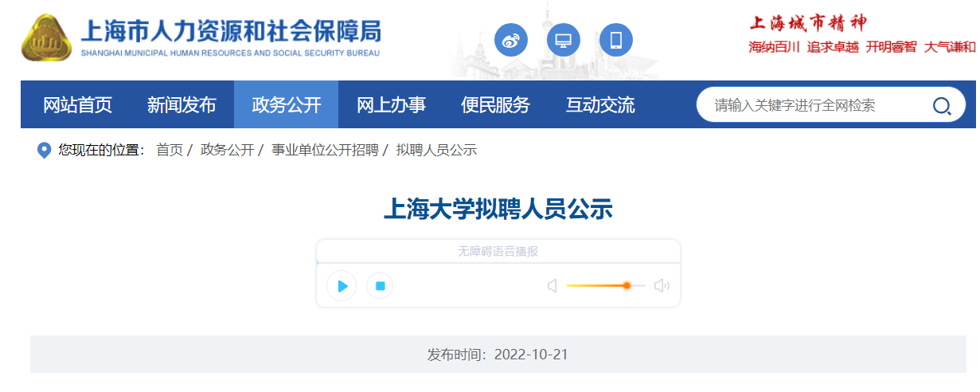
Task: Go to 事业单位公开招聘 in breadcrumb
Action: pos(325,150)
